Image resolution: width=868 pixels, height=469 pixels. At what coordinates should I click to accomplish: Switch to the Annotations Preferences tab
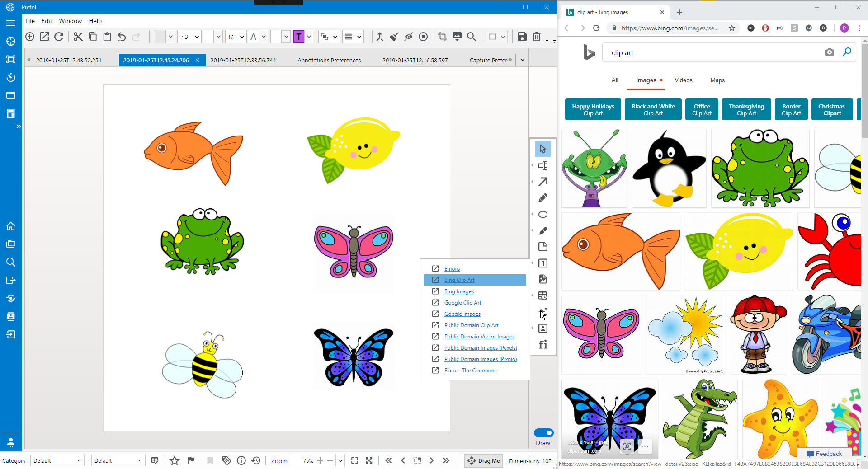click(x=329, y=60)
